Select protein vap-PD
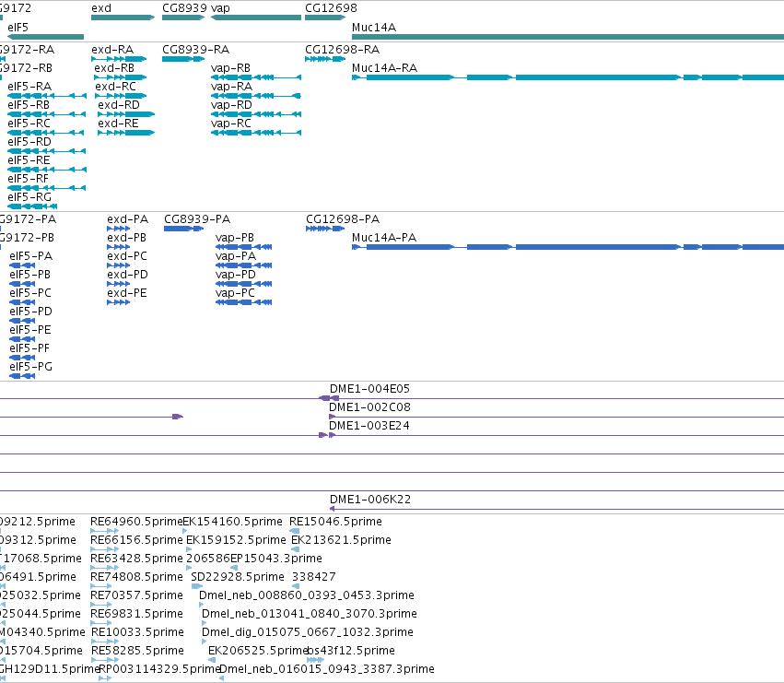 pos(243,285)
